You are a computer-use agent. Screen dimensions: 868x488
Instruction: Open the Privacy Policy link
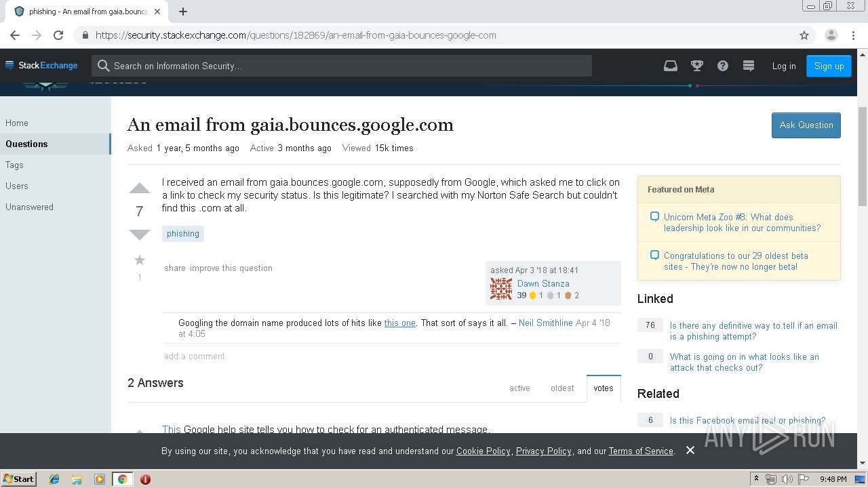pos(544,451)
